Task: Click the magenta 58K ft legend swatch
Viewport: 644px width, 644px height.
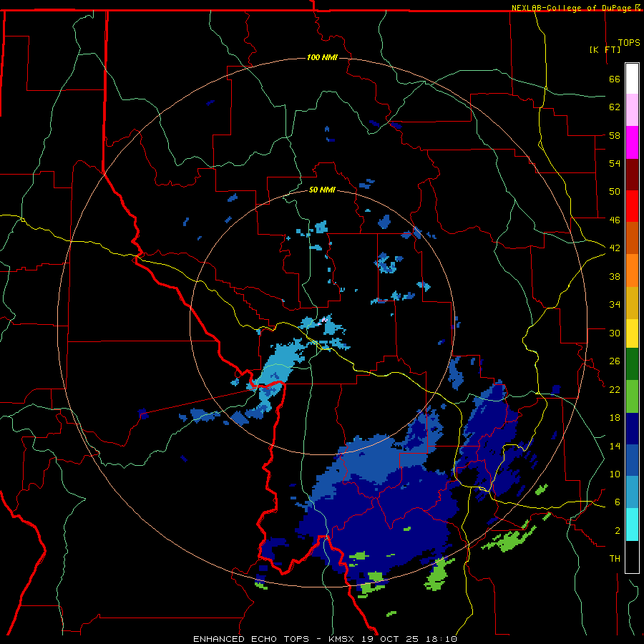Action: point(632,142)
